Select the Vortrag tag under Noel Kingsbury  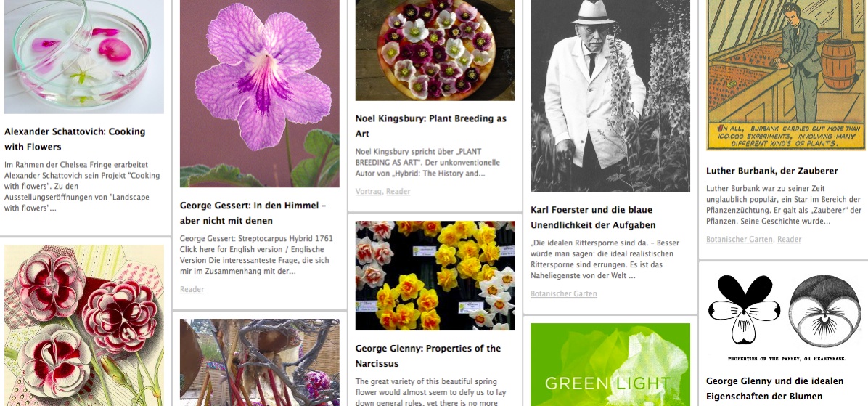pos(368,191)
